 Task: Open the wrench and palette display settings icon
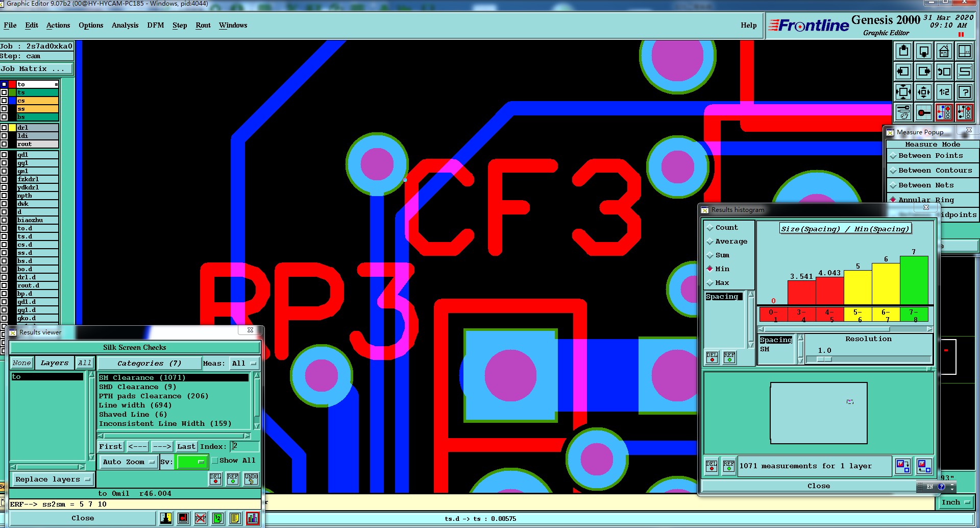903,112
